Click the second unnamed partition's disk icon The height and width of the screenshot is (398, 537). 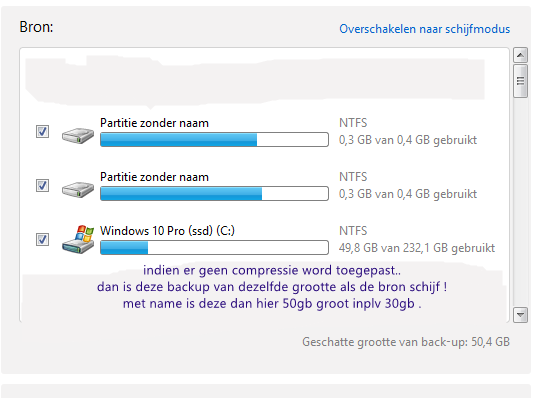tap(78, 189)
